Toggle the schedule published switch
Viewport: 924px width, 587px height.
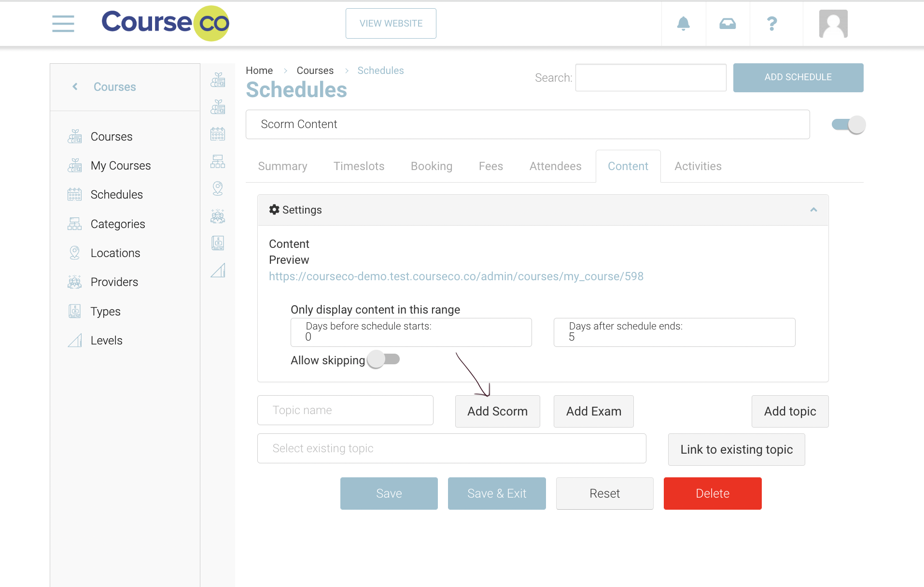point(848,125)
